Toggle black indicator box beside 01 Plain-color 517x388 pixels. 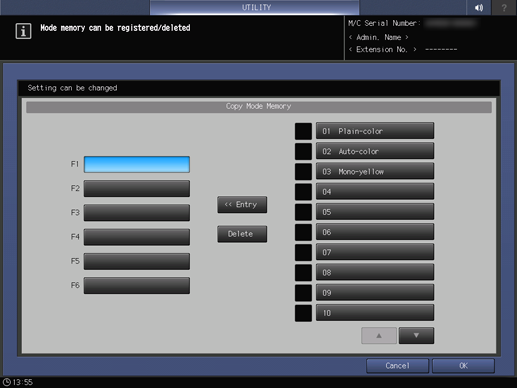coord(303,131)
